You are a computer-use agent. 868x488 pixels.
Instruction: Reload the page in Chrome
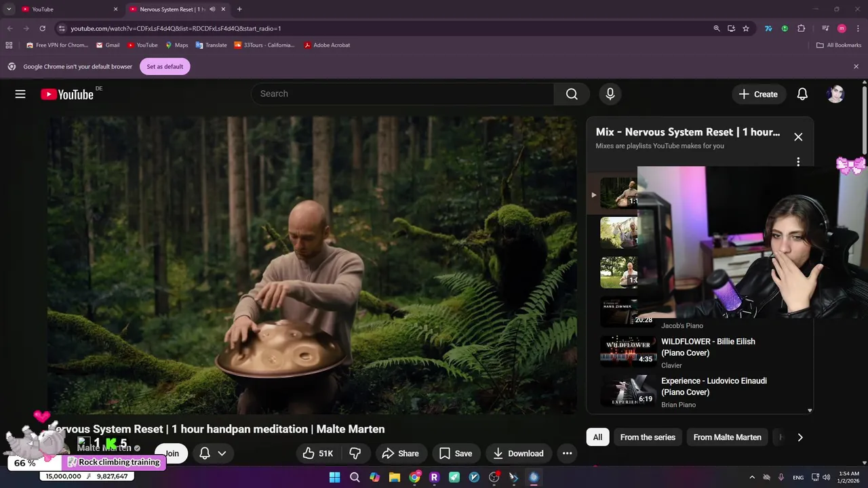tap(42, 28)
